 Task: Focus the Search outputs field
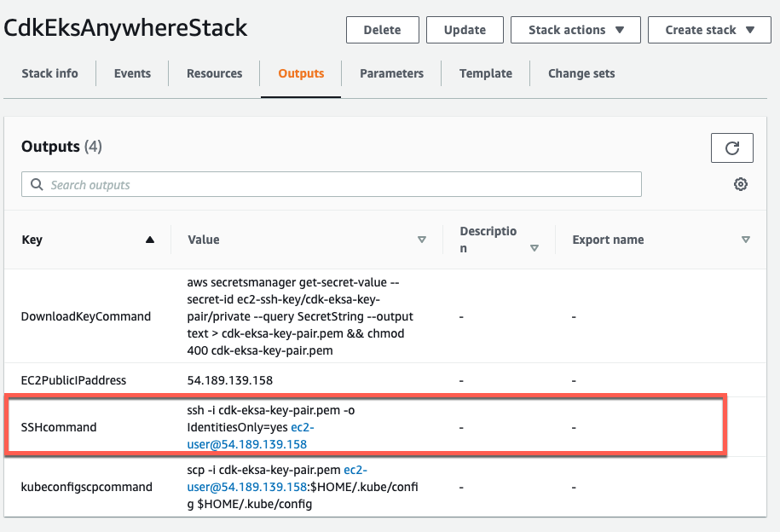point(332,185)
